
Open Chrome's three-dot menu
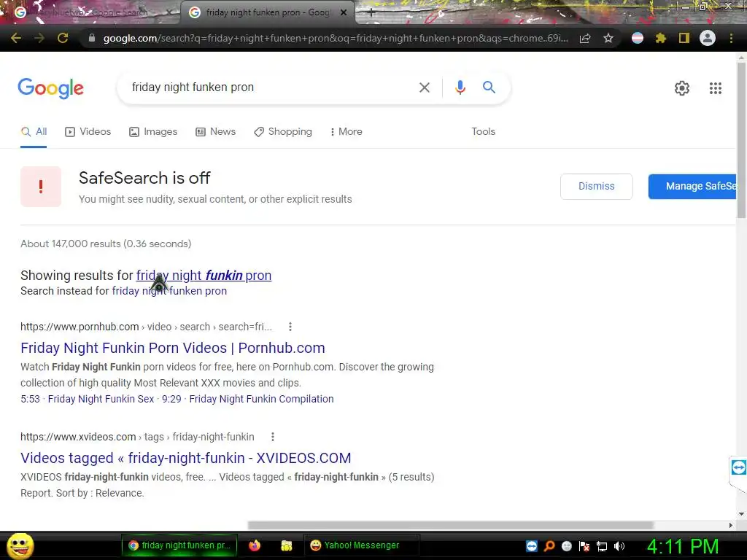[x=731, y=38]
